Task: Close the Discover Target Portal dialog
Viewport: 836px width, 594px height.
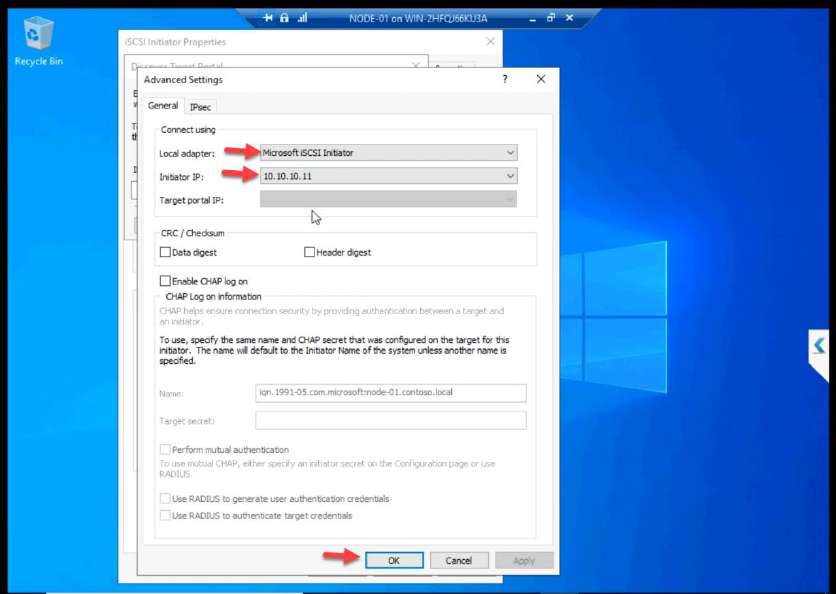Action: tap(415, 65)
